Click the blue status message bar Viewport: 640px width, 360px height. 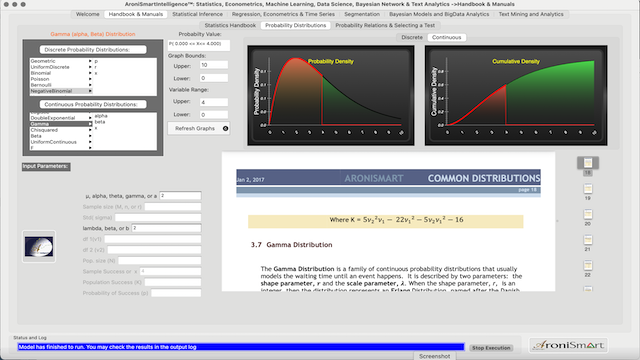pyautogui.click(x=241, y=347)
